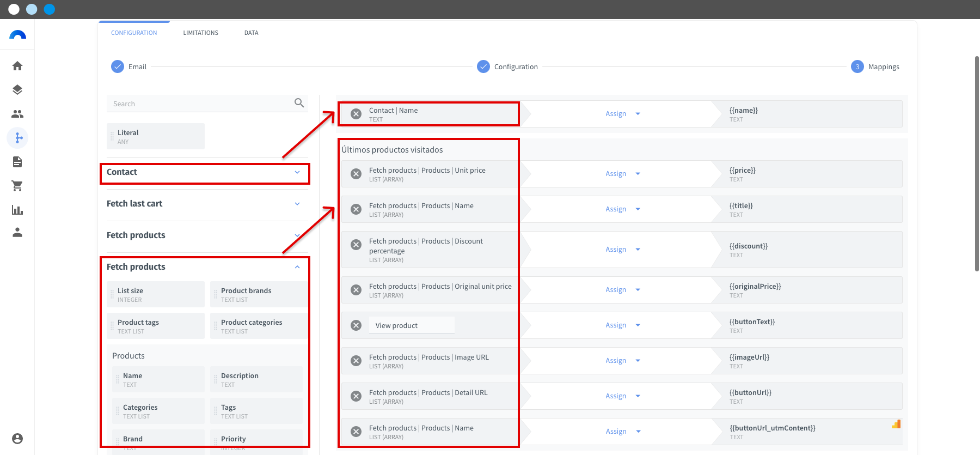Open Assign dropdown for {{originalPrice}}
Image resolution: width=980 pixels, height=455 pixels.
click(x=623, y=290)
